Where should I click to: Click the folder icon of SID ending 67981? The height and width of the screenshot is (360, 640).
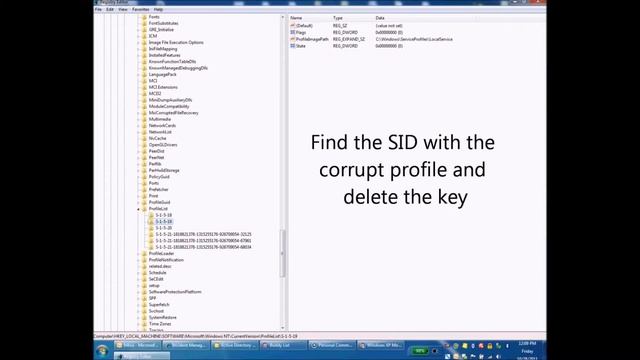click(x=151, y=241)
